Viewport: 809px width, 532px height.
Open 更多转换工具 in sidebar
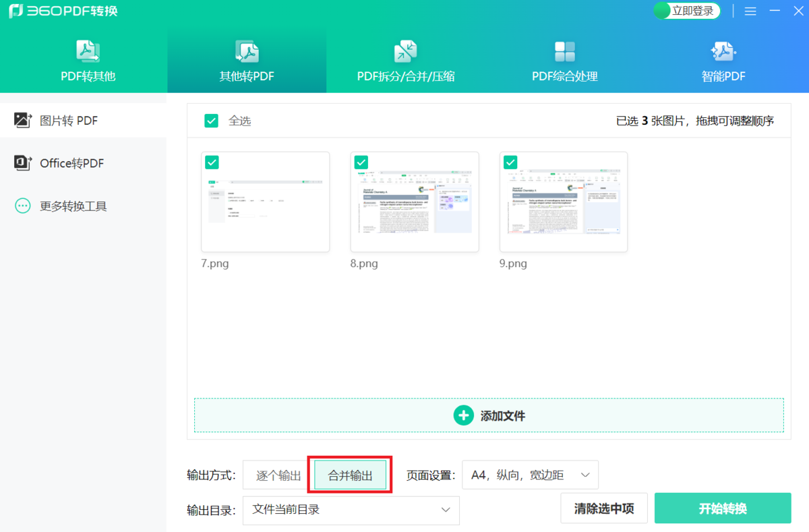[x=83, y=206]
